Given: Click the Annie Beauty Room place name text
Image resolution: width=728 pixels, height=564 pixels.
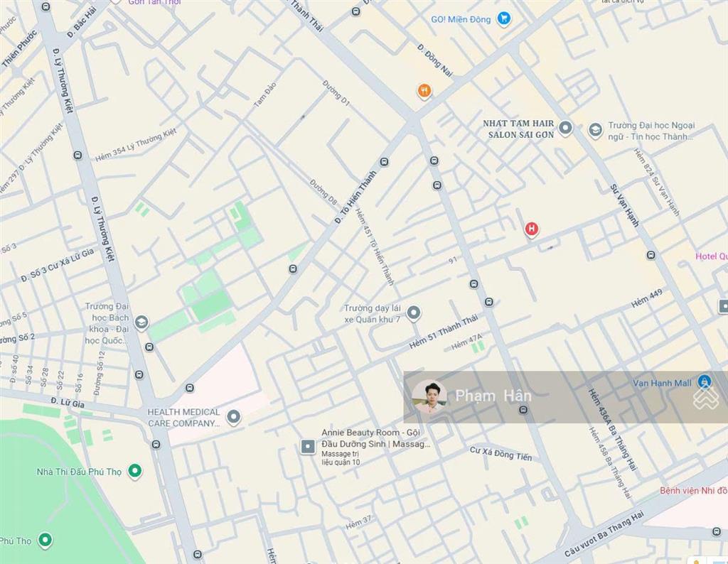Looking at the screenshot, I should click(375, 438).
